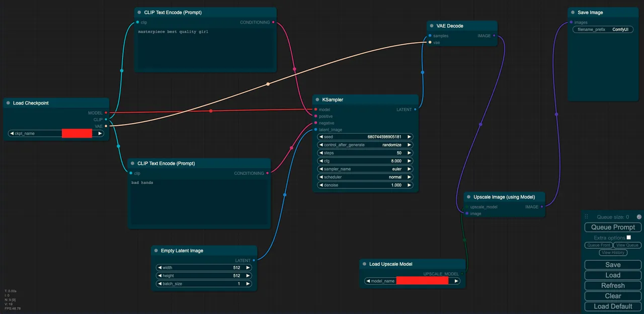Click the Load Default button
The height and width of the screenshot is (314, 644).
(613, 306)
